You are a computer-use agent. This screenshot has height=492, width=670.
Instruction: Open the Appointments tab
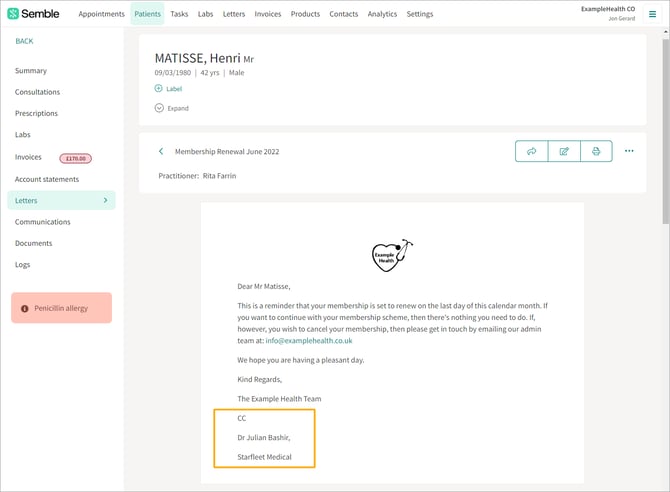(101, 14)
